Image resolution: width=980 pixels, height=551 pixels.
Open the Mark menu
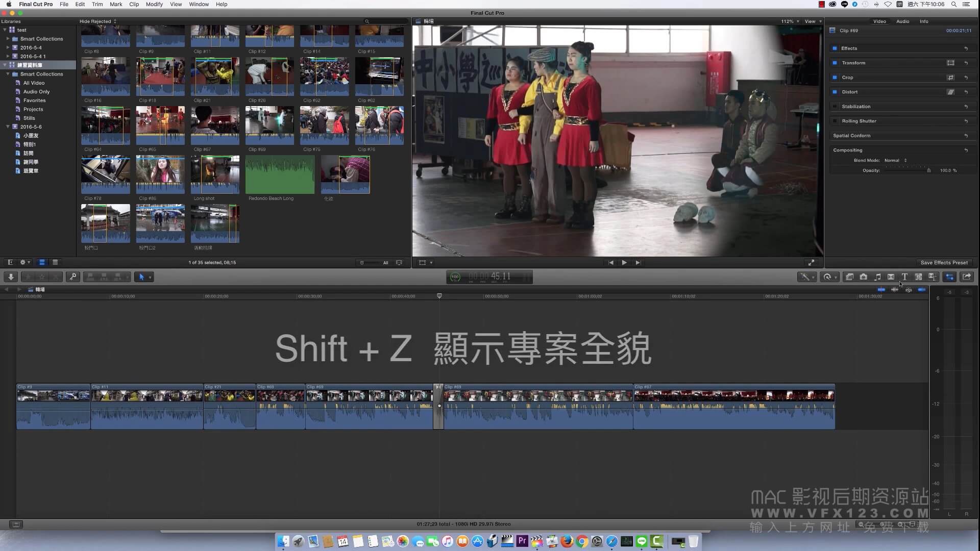click(x=116, y=4)
